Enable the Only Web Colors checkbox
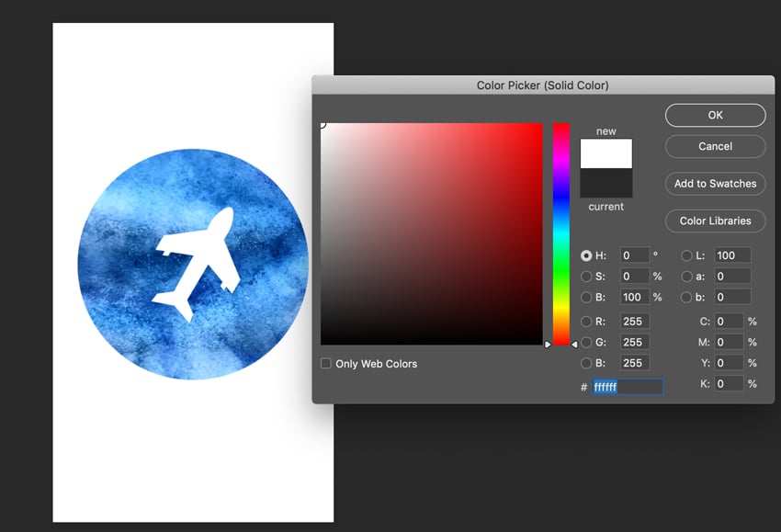781x532 pixels. 326,363
